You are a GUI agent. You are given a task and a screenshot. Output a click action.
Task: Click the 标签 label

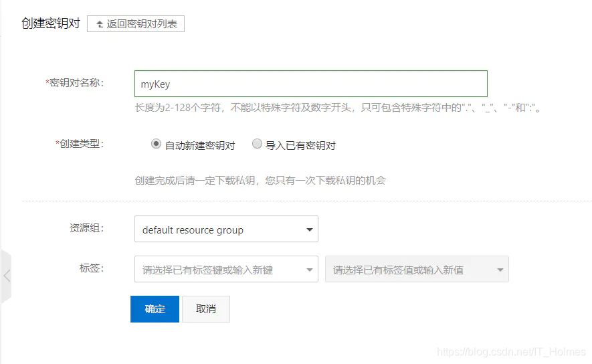click(92, 268)
